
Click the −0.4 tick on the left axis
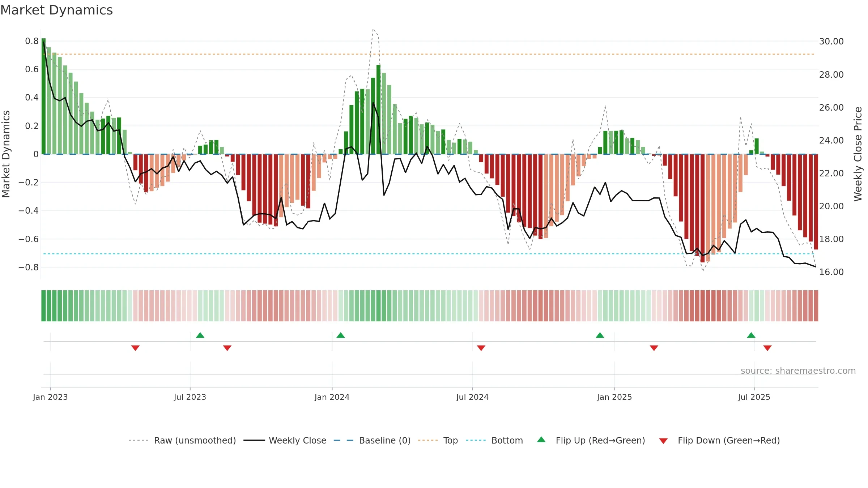click(x=29, y=211)
